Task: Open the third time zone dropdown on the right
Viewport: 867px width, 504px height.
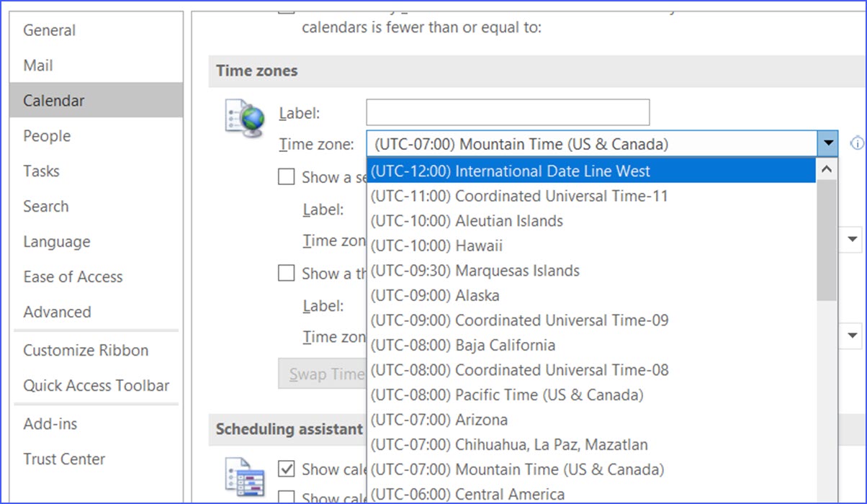Action: pos(853,336)
